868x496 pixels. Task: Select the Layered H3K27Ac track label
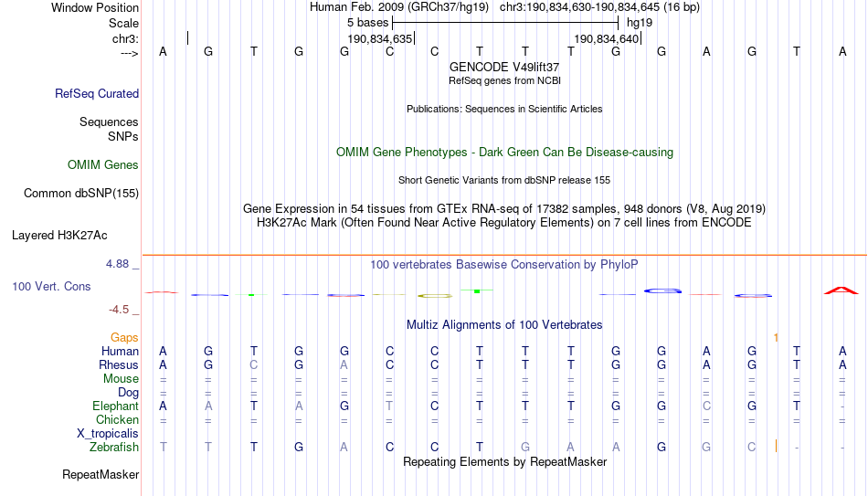59,236
